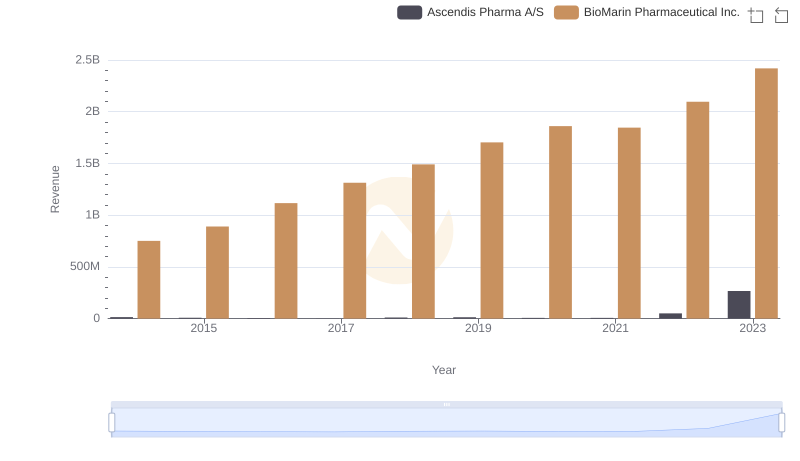Click the BioMarin bar for 2022

[x=697, y=210]
